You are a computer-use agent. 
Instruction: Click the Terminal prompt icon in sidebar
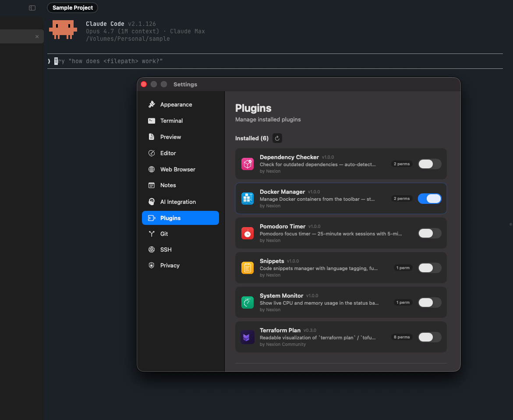[x=152, y=121]
